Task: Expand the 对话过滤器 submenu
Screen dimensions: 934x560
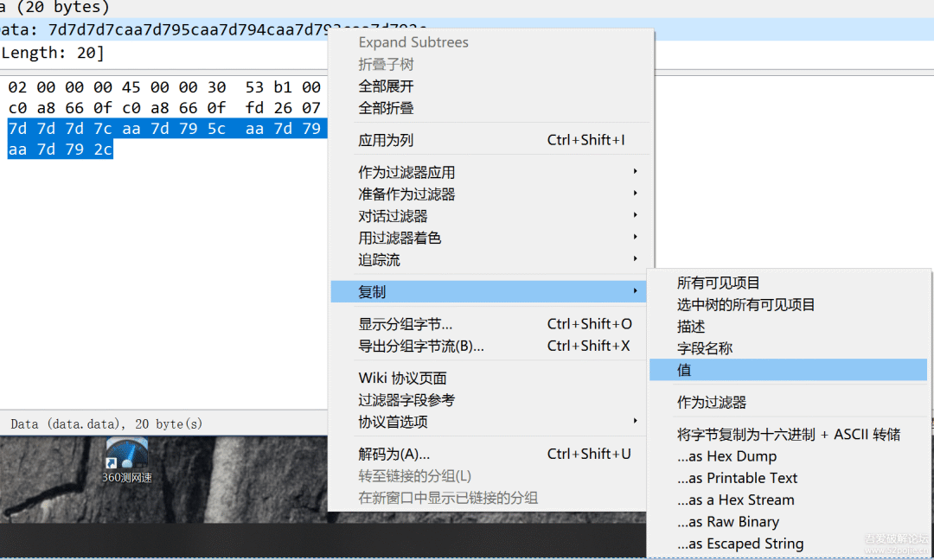Action: 489,216
